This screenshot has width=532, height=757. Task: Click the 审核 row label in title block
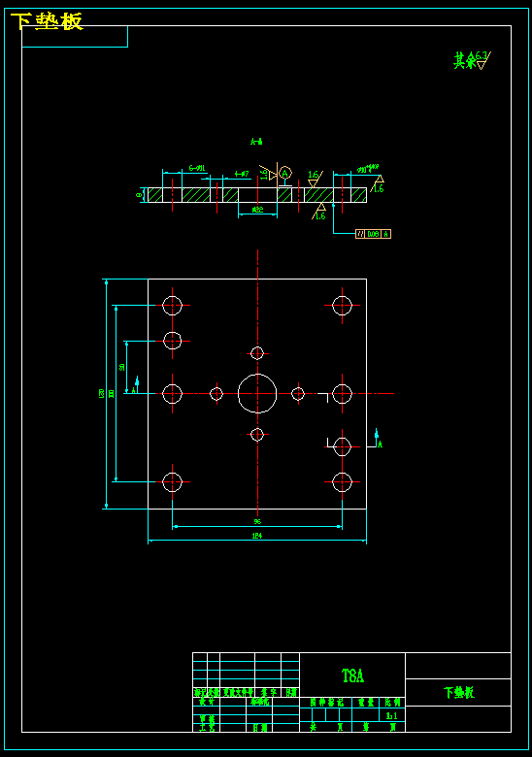[207, 719]
